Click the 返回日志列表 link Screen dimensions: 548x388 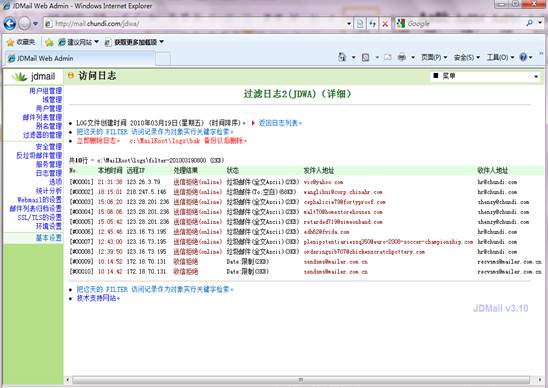tap(279, 123)
